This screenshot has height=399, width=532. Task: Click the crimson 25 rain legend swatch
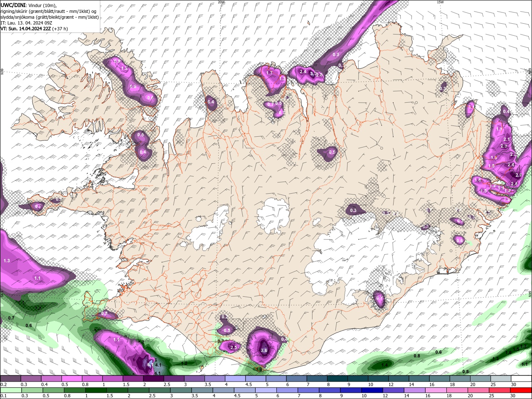499,390
